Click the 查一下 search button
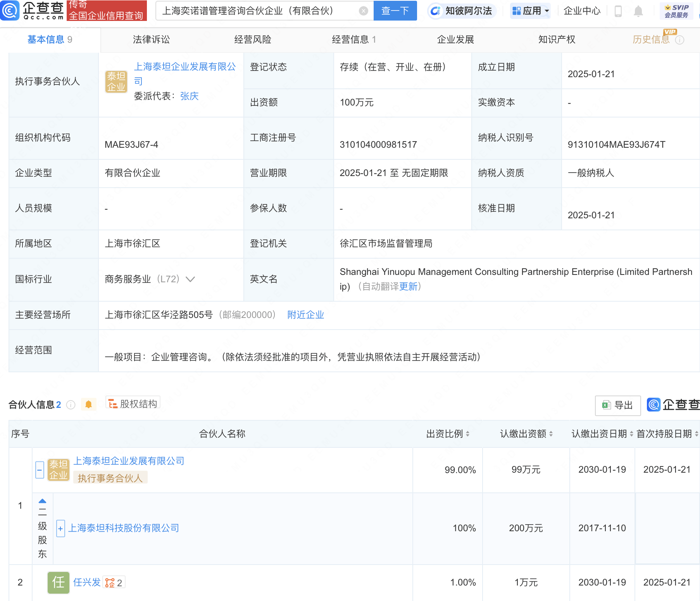This screenshot has height=601, width=700. (395, 11)
